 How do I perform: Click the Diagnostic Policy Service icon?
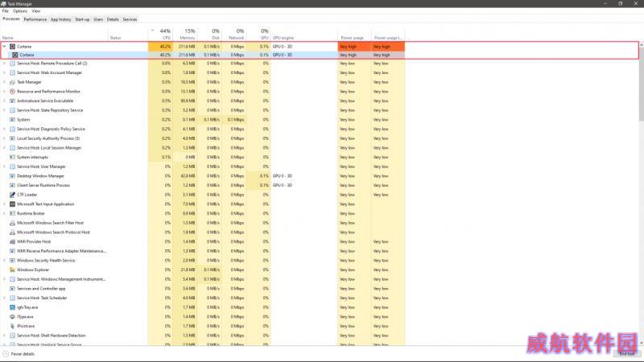click(12, 129)
